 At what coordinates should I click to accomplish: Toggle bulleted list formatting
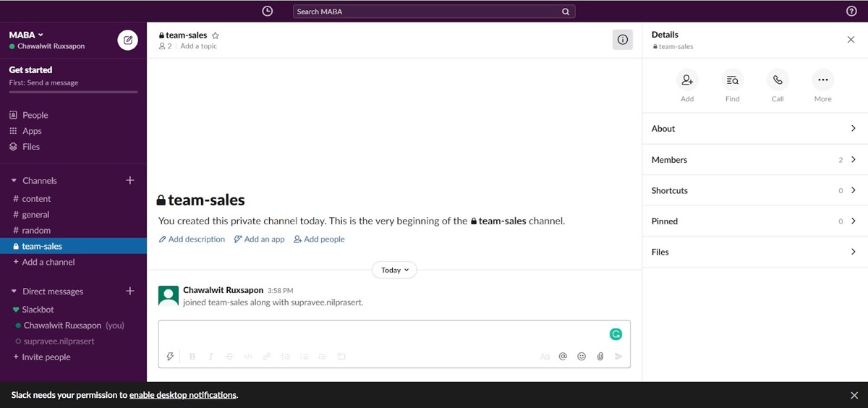(304, 357)
